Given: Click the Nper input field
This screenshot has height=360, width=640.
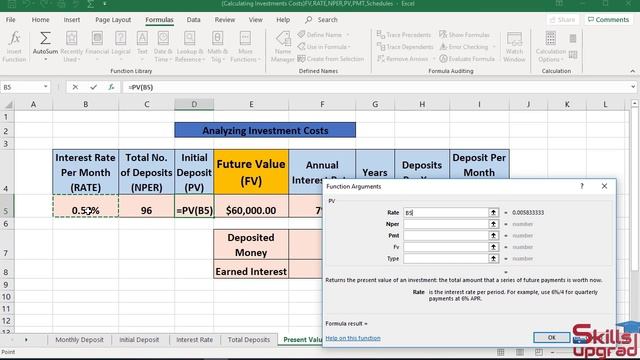Looking at the screenshot, I should coord(446,224).
